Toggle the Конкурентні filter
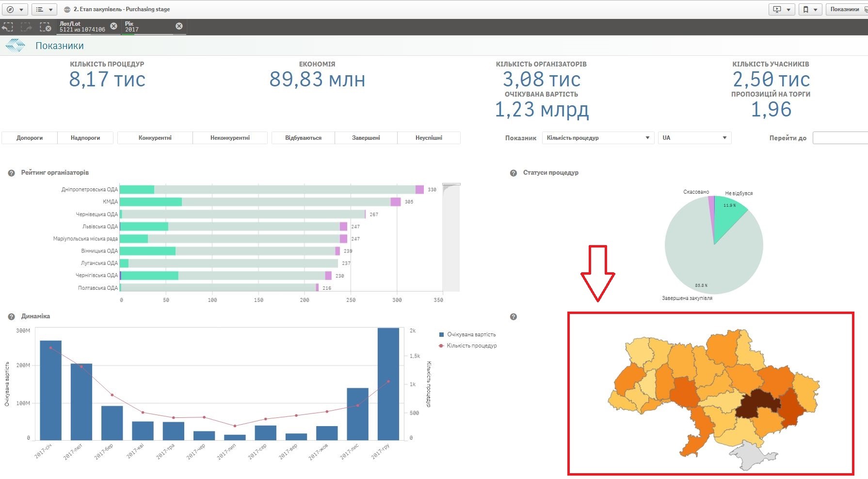The height and width of the screenshot is (479, 868). [x=155, y=138]
